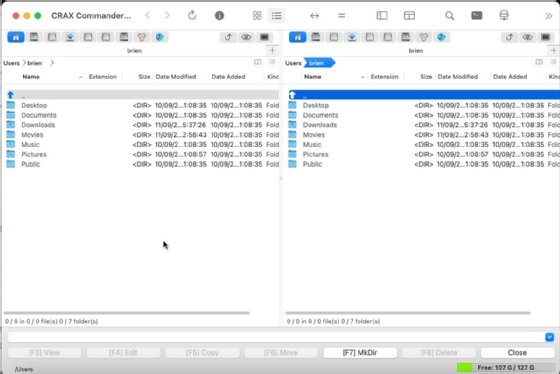Click Users in right panel breadcrumb
The height and width of the screenshot is (374, 560).
click(293, 63)
